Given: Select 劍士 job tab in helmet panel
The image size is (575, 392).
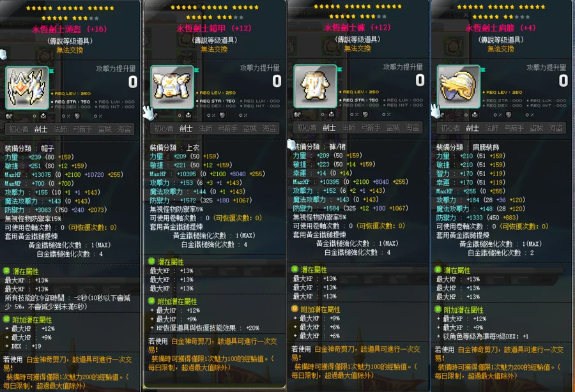Looking at the screenshot, I should (40, 129).
